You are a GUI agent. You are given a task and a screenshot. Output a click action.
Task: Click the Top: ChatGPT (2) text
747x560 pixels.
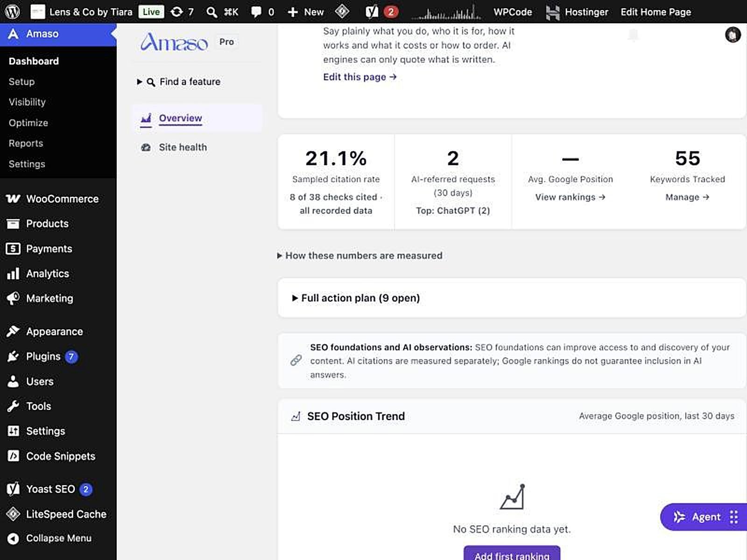pos(453,211)
